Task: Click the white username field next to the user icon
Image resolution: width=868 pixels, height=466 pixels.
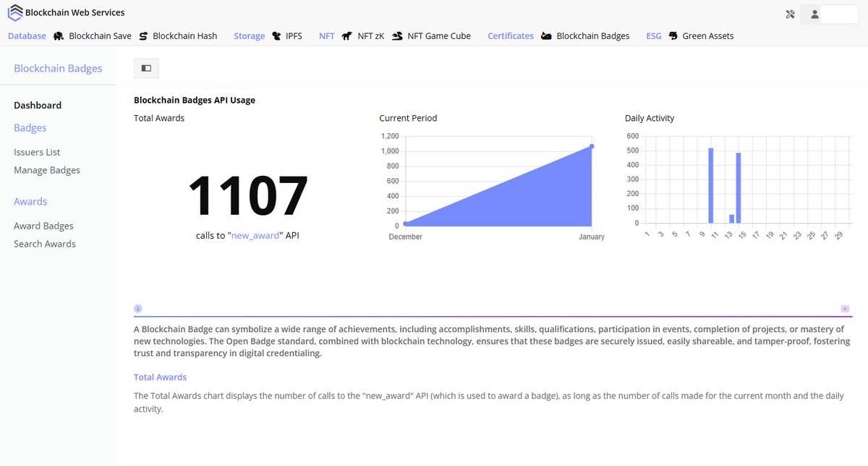Action: coord(841,14)
